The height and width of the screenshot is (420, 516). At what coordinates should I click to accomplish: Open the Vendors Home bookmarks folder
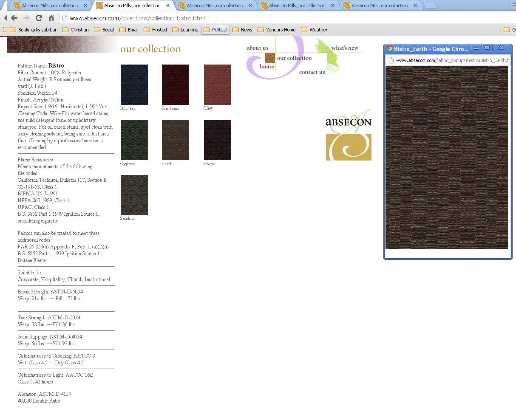[x=276, y=30]
